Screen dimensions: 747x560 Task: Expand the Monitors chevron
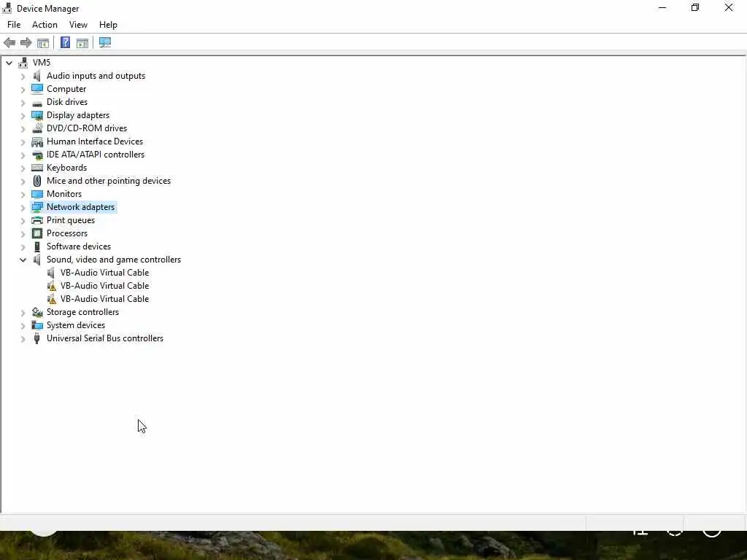pos(23,194)
